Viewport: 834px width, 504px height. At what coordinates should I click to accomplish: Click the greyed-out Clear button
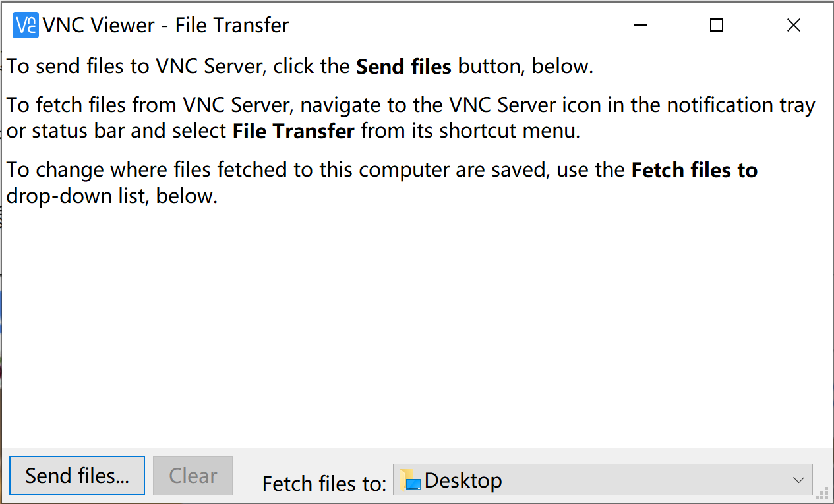193,476
